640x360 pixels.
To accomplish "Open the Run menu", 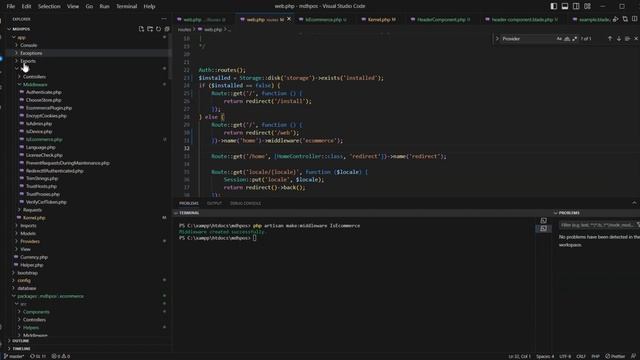I will tap(104, 6).
